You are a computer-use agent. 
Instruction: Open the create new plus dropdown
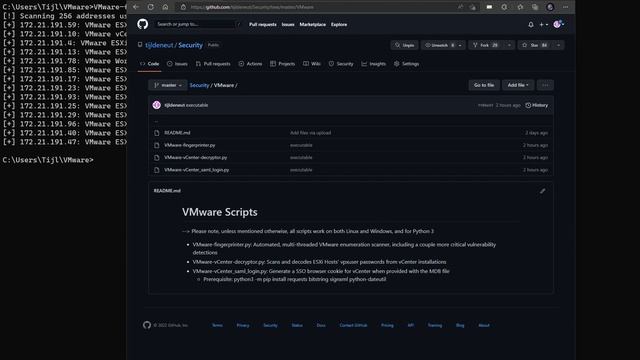[544, 24]
